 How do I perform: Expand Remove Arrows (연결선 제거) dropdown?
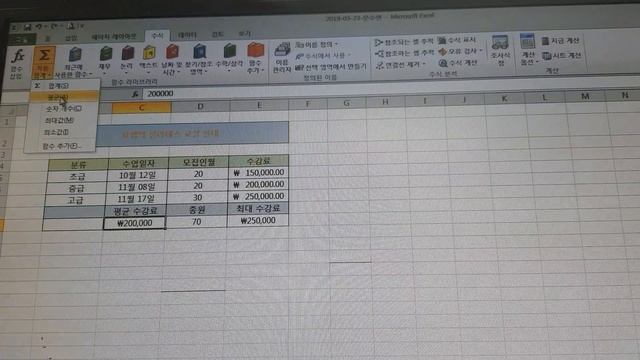click(x=424, y=64)
